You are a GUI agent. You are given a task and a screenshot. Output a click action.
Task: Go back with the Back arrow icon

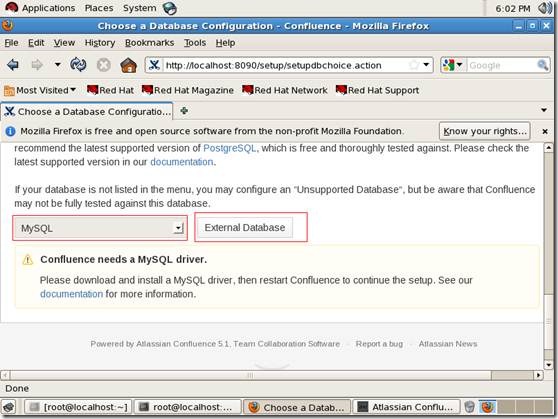pos(13,65)
